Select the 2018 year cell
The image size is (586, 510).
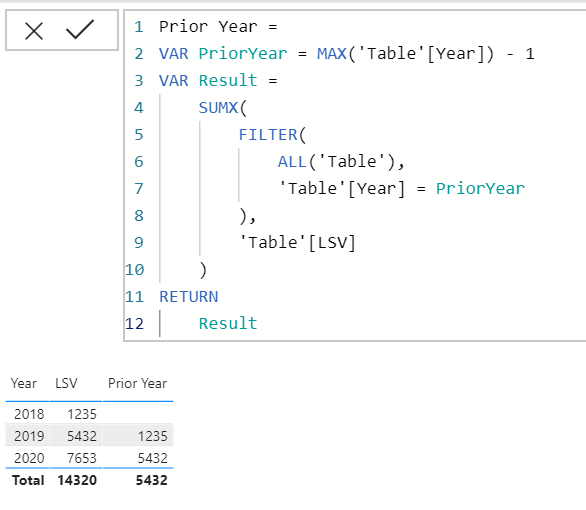click(x=29, y=414)
